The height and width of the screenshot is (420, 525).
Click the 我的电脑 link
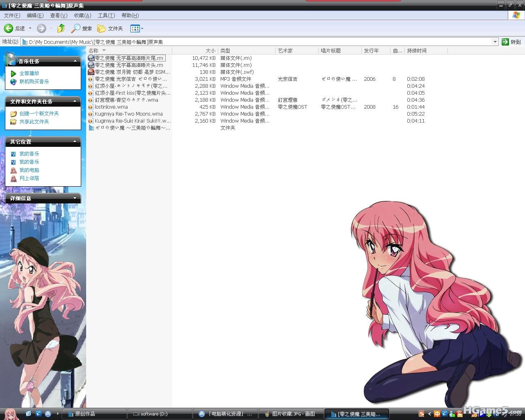(x=30, y=170)
